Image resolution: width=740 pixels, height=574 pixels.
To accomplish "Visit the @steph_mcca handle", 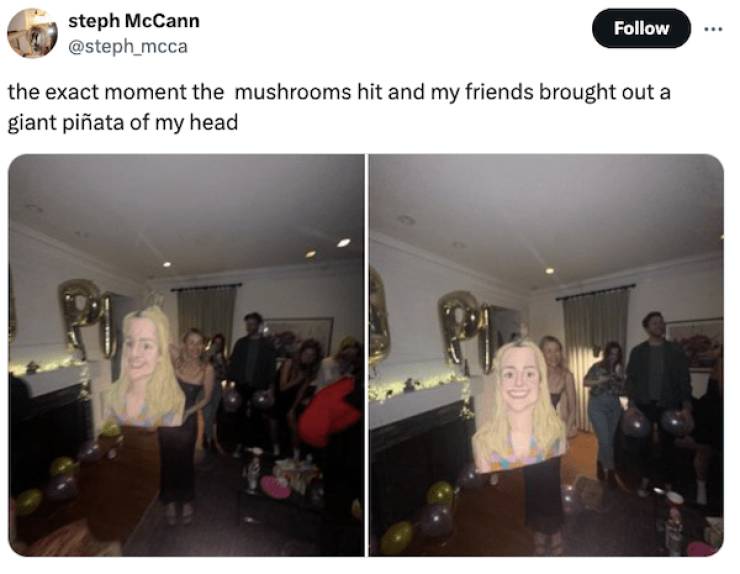I will coord(128,46).
